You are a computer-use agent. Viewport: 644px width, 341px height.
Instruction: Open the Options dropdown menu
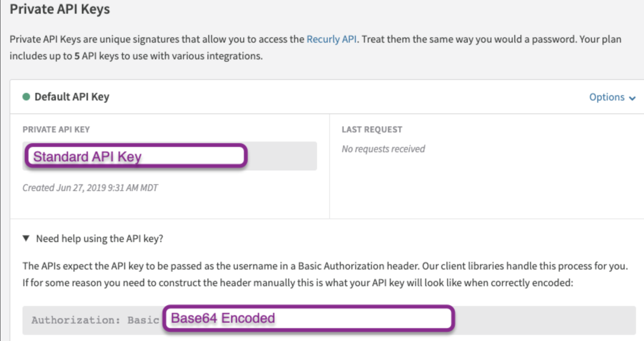tap(612, 97)
